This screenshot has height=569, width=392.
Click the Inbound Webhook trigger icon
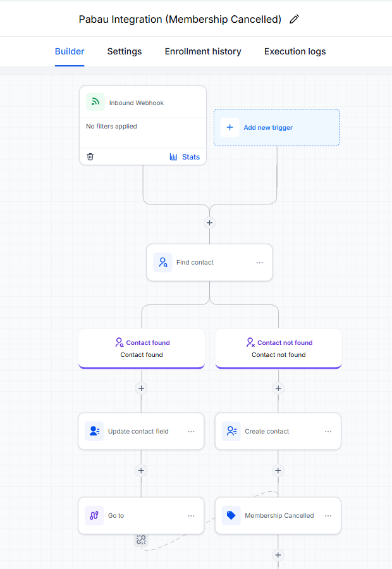pos(95,102)
